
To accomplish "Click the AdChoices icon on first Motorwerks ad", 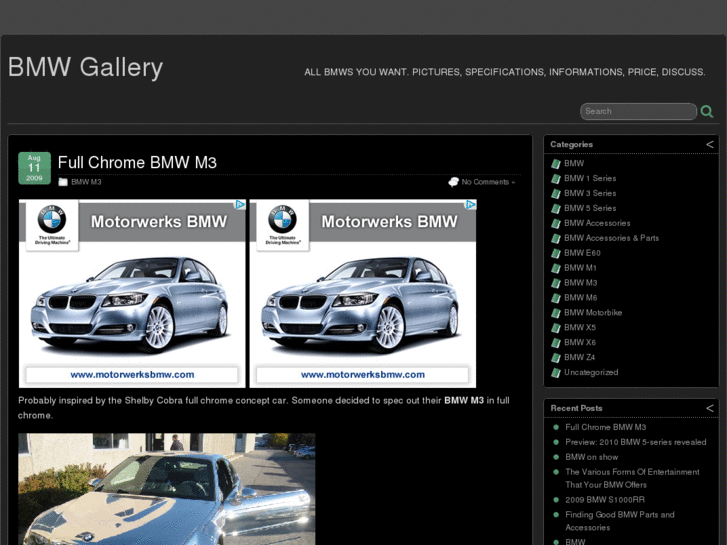I will point(240,205).
